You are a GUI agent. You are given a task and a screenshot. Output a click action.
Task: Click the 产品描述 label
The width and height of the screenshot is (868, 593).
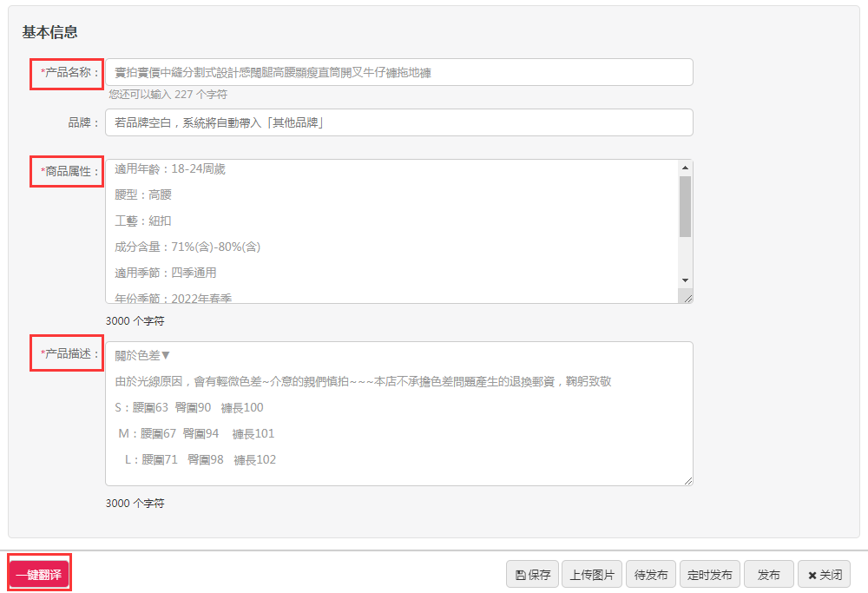click(69, 353)
